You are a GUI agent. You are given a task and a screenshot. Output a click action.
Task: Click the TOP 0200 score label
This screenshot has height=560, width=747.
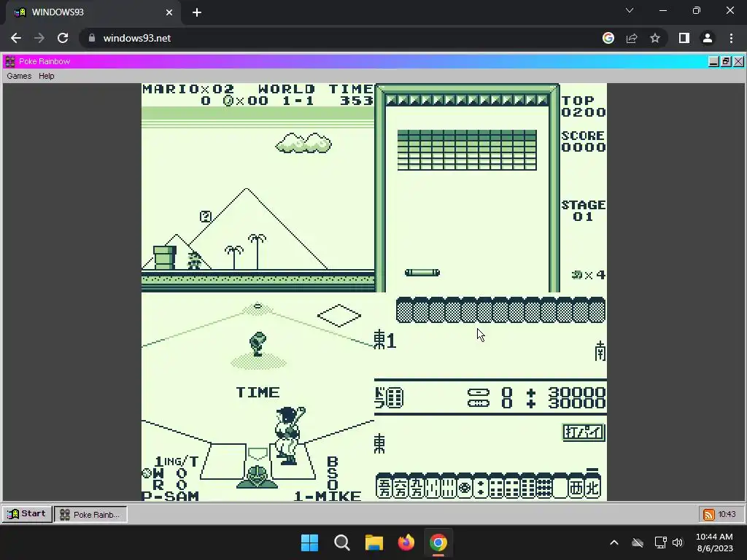pyautogui.click(x=583, y=106)
